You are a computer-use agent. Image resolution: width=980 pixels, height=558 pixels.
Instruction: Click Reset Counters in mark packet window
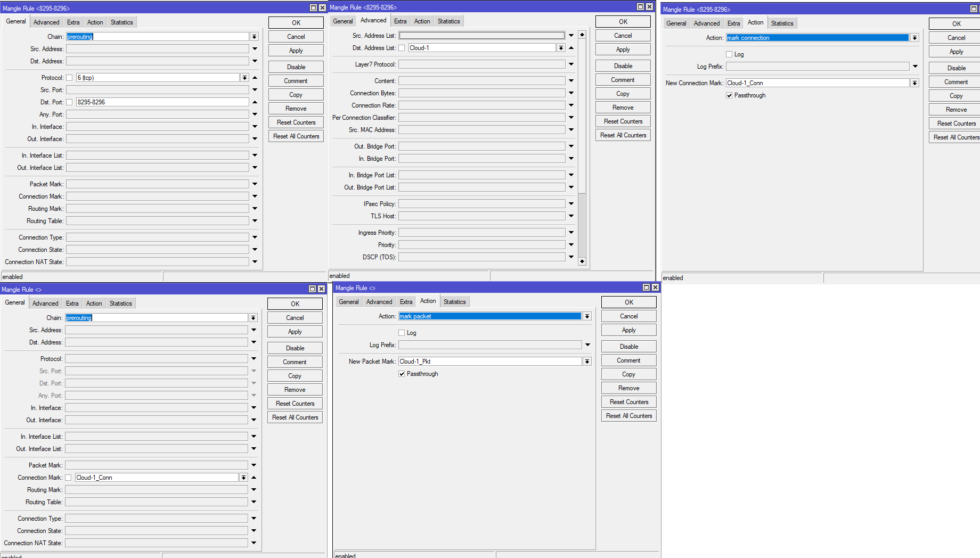click(x=629, y=402)
